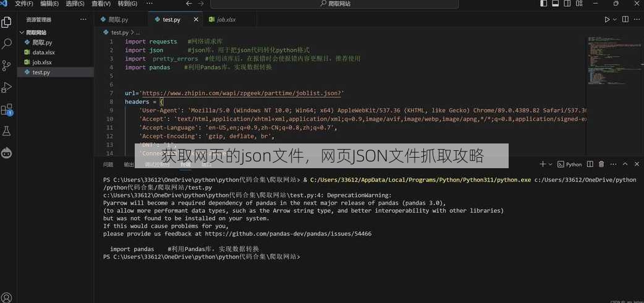Click the command center search box
This screenshot has width=644, height=303.
[334, 4]
